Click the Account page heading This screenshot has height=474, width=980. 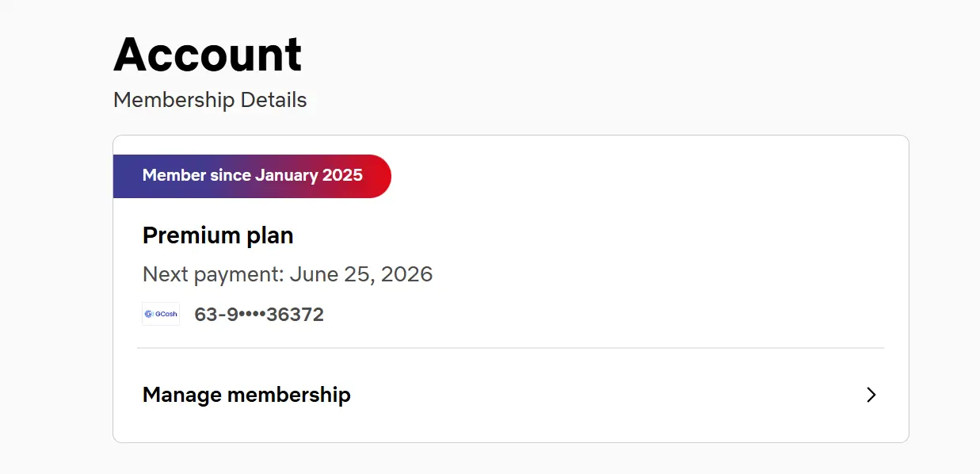(208, 55)
